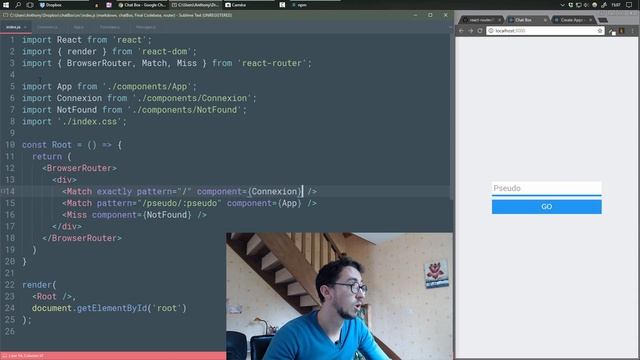
Task: Open Windows Action Center notifications
Action: pos(629,5)
